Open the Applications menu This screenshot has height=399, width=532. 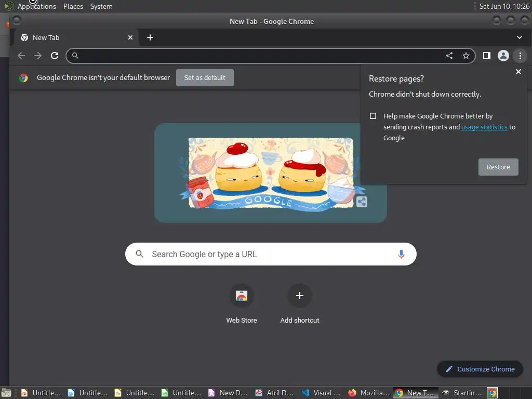pyautogui.click(x=37, y=6)
